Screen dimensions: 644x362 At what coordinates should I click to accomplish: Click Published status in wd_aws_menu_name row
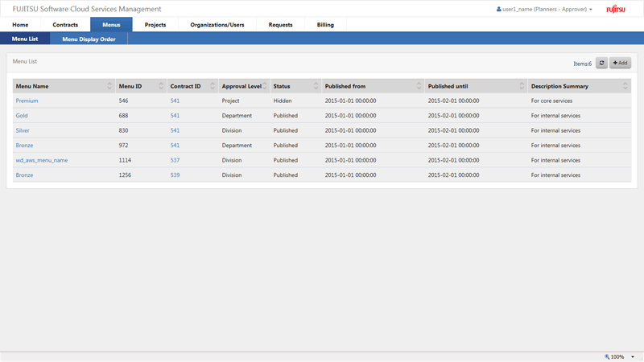(286, 160)
